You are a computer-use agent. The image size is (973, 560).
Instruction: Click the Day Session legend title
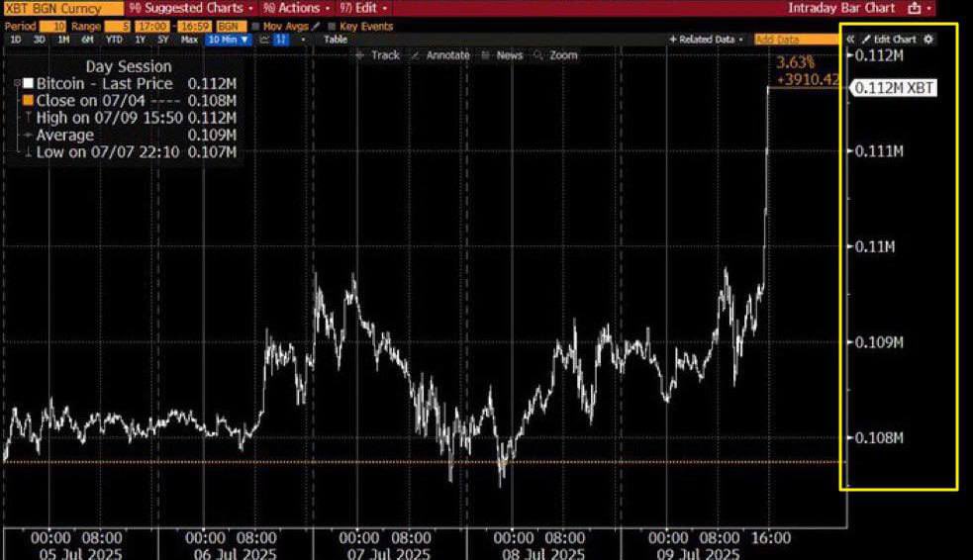pyautogui.click(x=129, y=66)
